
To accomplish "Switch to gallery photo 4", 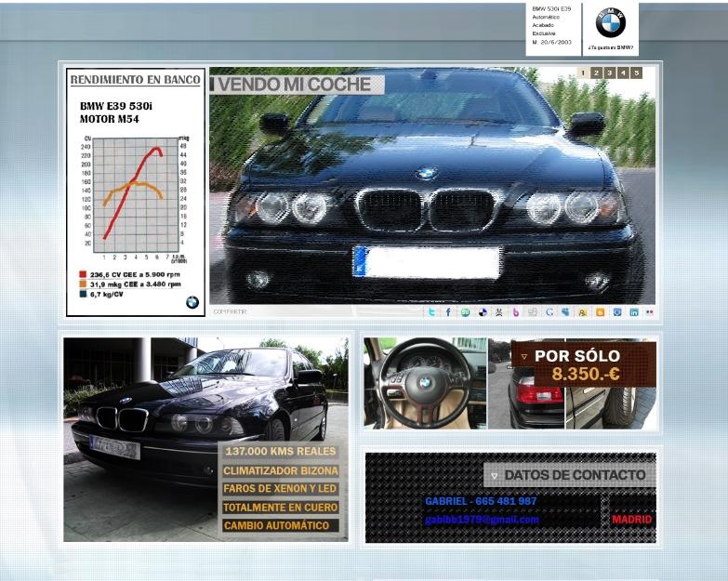I will [x=623, y=73].
